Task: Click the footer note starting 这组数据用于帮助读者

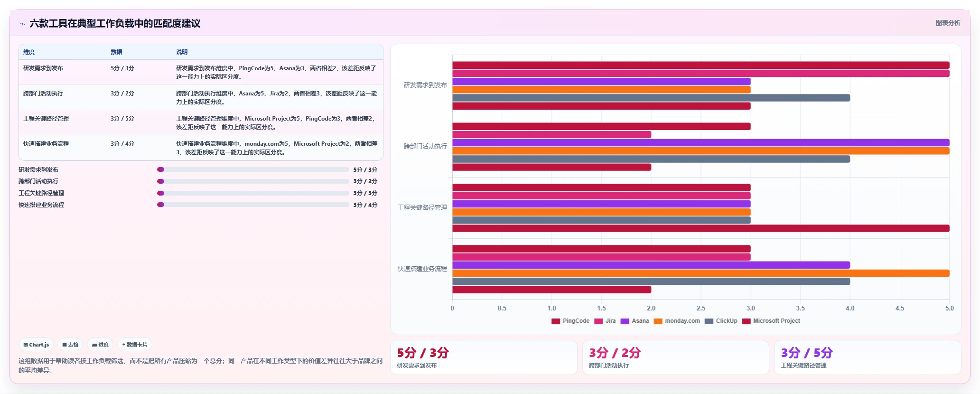Action: point(200,366)
